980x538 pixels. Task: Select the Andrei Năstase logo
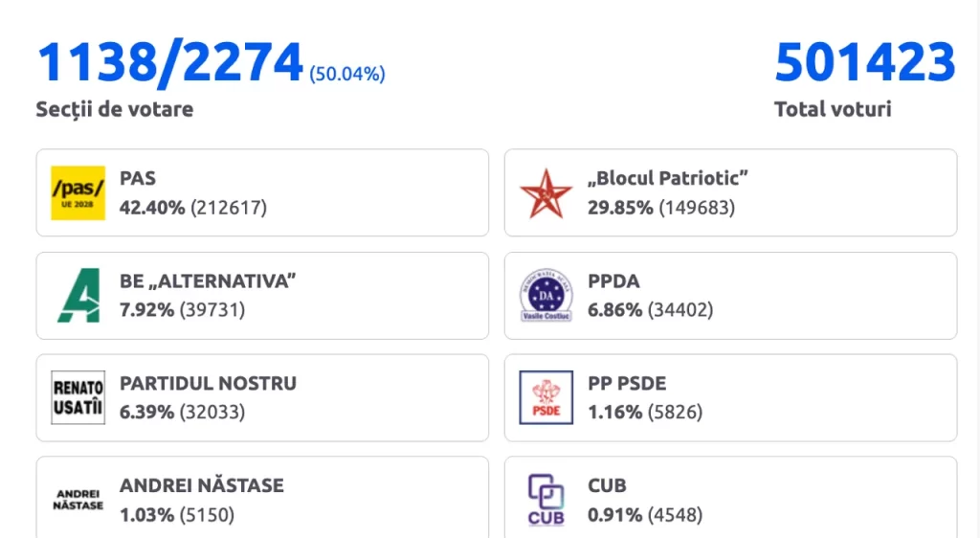(x=78, y=500)
